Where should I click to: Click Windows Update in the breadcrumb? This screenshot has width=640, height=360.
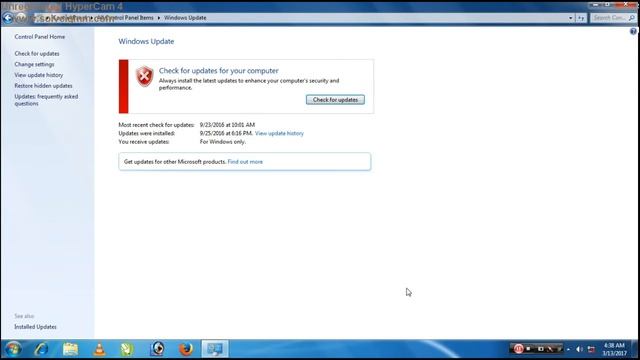point(185,18)
